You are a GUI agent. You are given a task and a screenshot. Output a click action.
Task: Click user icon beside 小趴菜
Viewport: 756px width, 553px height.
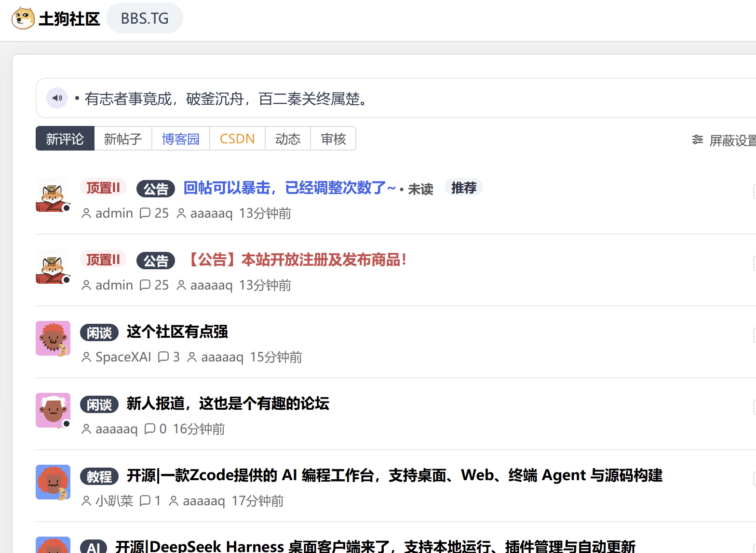coord(86,500)
